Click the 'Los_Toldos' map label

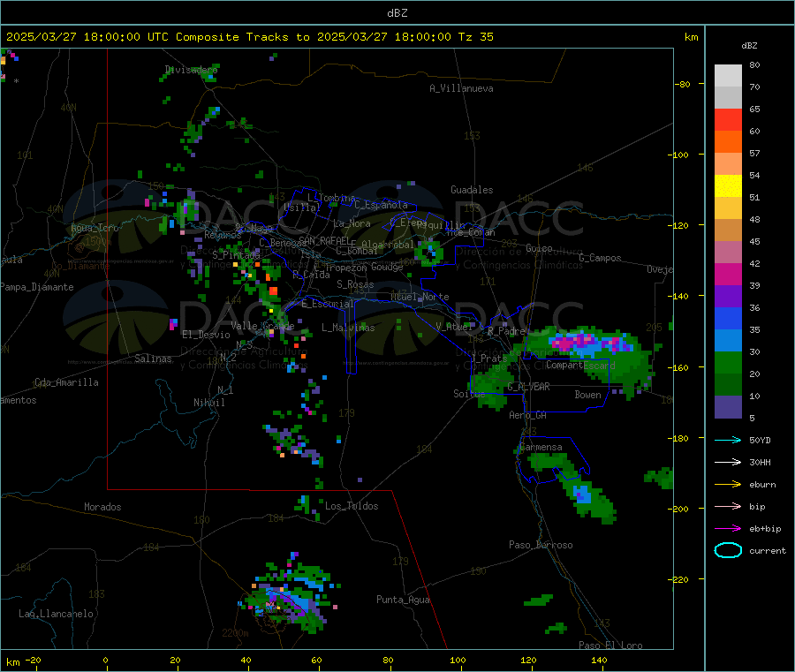(x=352, y=506)
